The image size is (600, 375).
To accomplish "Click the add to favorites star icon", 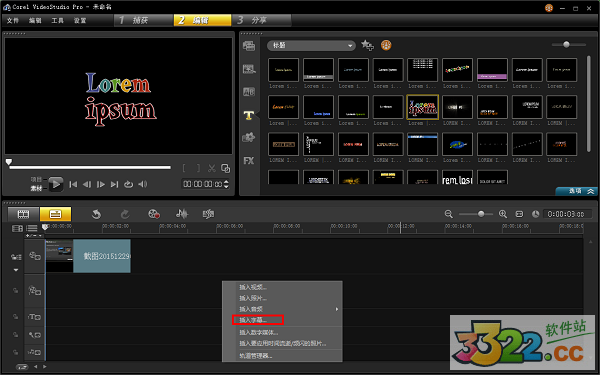I will (367, 45).
